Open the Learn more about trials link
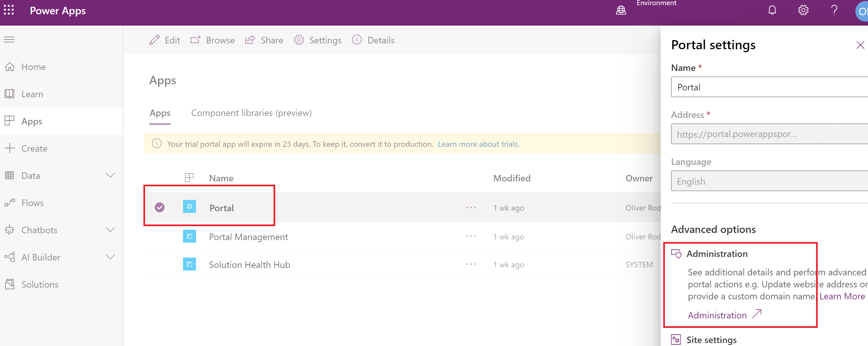Screen dimensions: 868x346 (x=478, y=144)
